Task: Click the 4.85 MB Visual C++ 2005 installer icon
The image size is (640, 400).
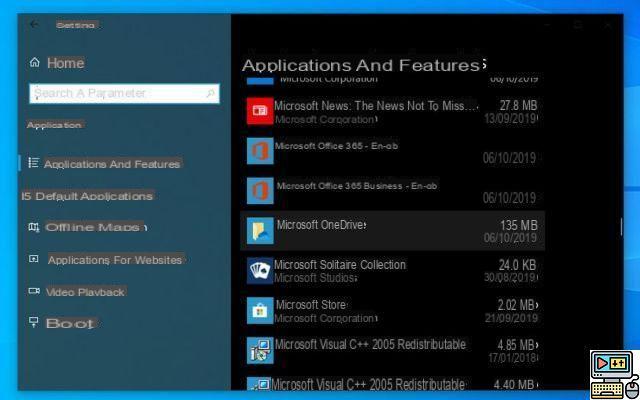Action: coord(260,350)
